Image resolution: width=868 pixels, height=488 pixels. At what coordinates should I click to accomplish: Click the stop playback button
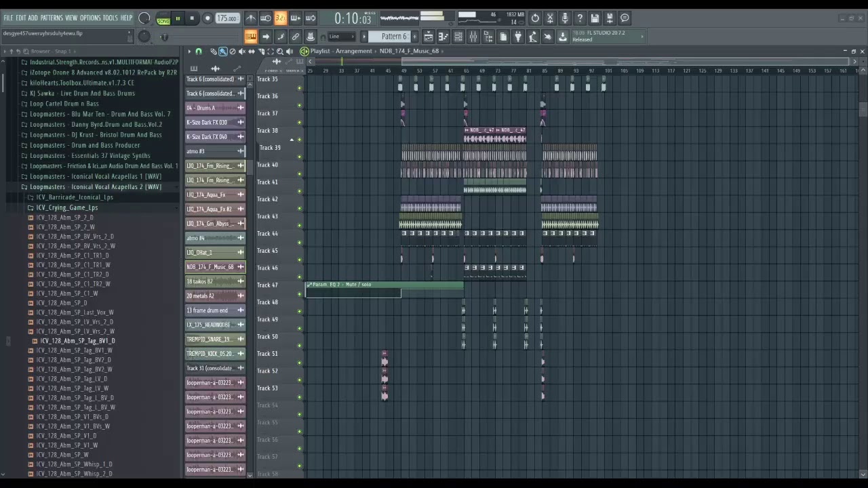click(x=192, y=18)
